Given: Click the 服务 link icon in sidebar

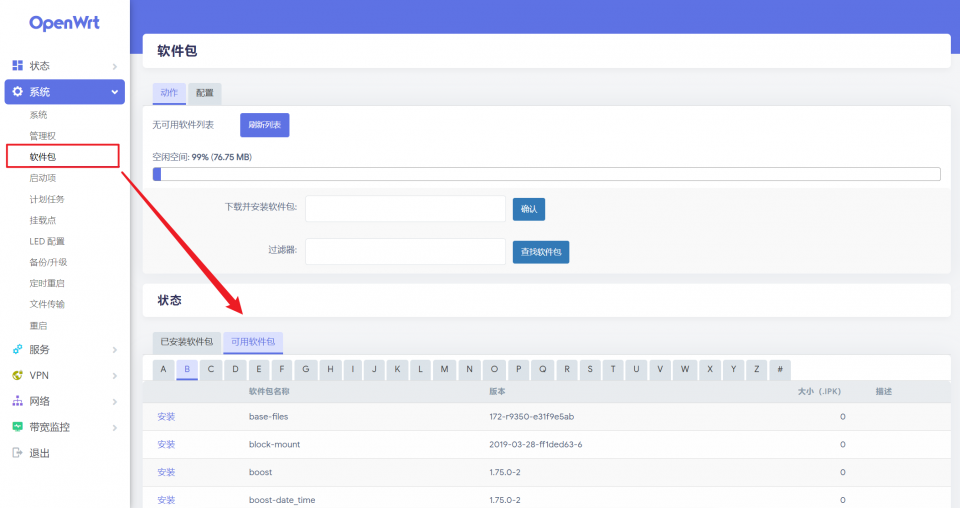Looking at the screenshot, I should click(17, 350).
